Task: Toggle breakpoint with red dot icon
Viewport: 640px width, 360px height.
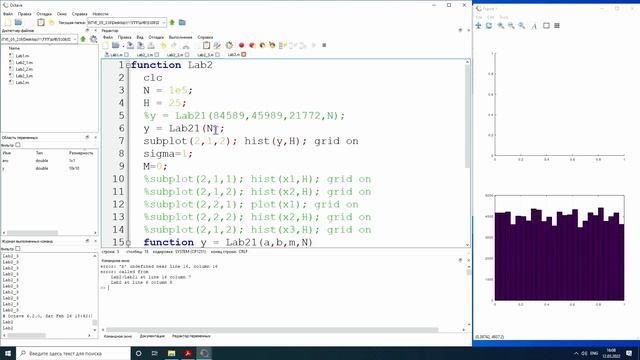Action: 241,45
